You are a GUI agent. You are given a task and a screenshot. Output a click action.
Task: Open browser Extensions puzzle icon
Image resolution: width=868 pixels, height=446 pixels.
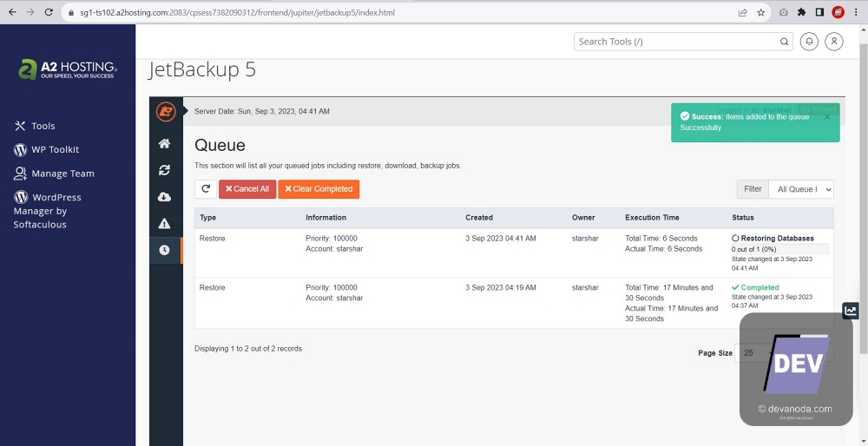[x=801, y=12]
